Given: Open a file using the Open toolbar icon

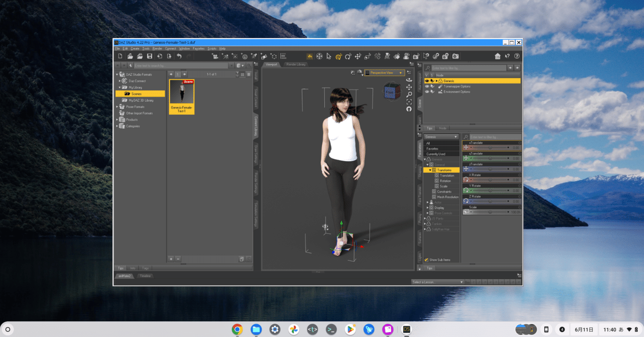Looking at the screenshot, I should [130, 56].
